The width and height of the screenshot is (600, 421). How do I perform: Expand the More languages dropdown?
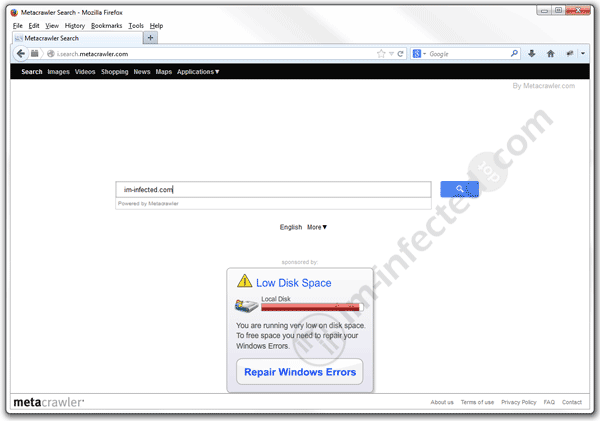(x=317, y=227)
